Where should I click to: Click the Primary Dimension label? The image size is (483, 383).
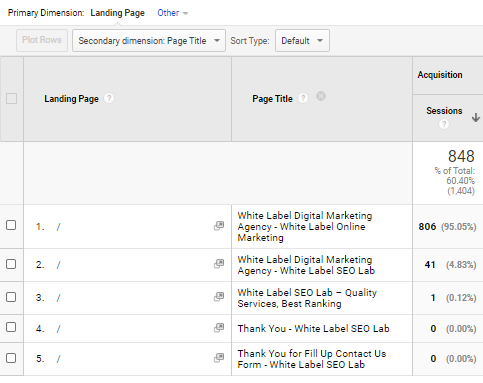point(46,13)
